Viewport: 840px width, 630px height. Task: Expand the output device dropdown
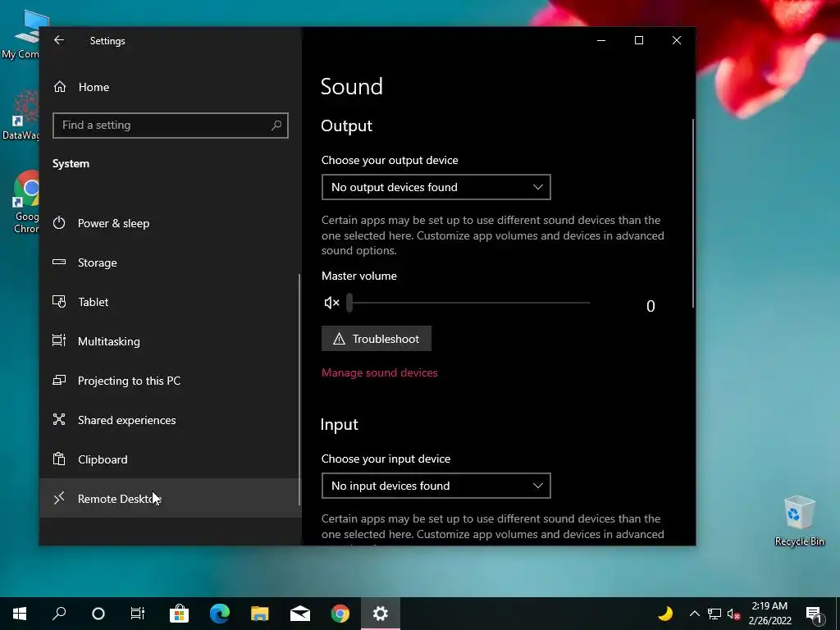[436, 187]
